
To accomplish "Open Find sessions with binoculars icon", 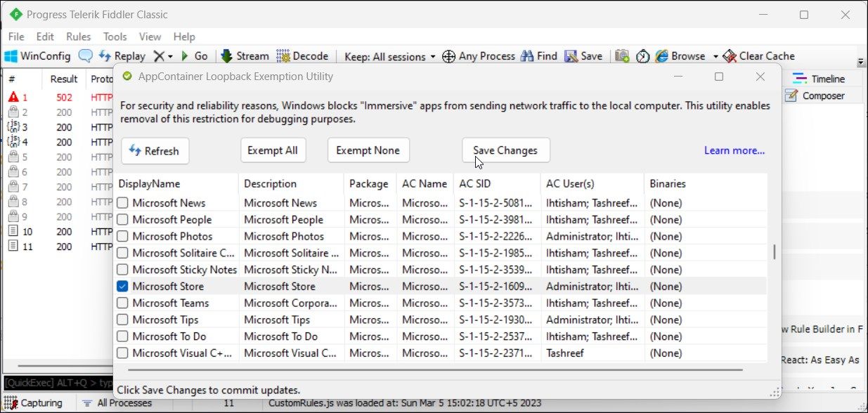I will 539,56.
